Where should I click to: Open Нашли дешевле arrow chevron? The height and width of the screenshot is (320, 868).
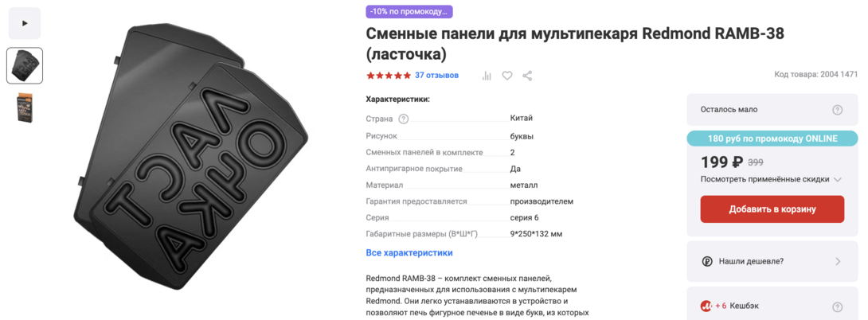coord(838,261)
